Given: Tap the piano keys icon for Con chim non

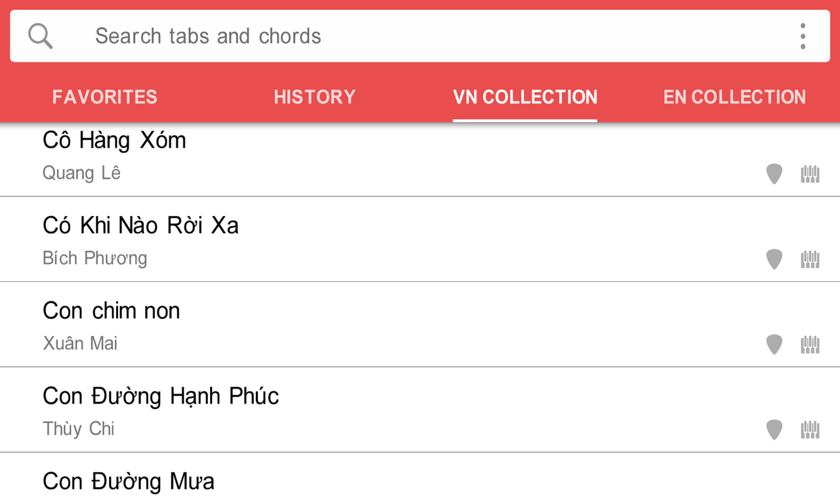Looking at the screenshot, I should (x=810, y=345).
